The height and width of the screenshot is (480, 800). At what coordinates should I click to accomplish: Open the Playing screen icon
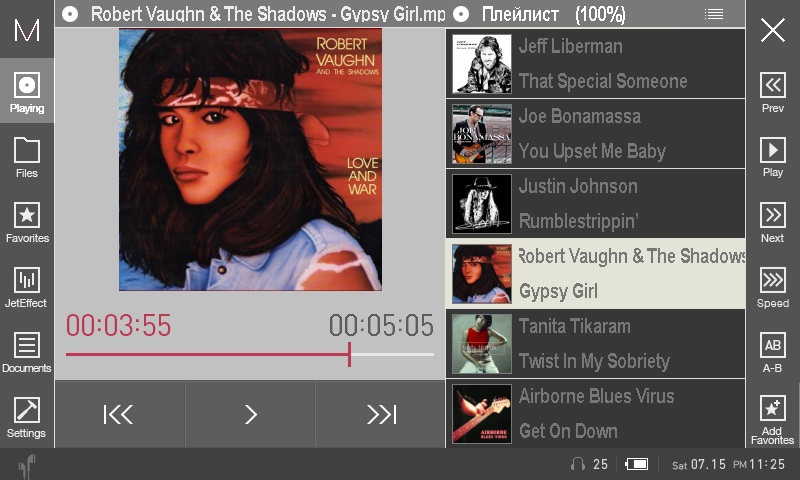click(27, 85)
